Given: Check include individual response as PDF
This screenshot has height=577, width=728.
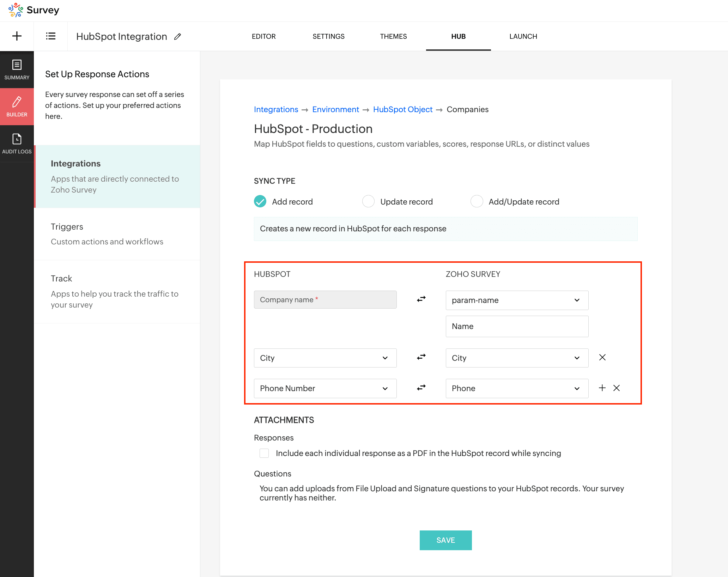Looking at the screenshot, I should click(x=264, y=453).
